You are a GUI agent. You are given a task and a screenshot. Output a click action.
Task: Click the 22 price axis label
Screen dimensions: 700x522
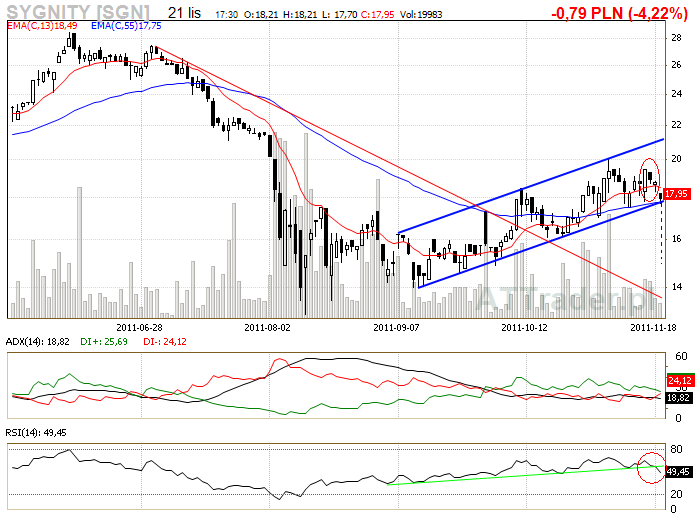[x=676, y=125]
